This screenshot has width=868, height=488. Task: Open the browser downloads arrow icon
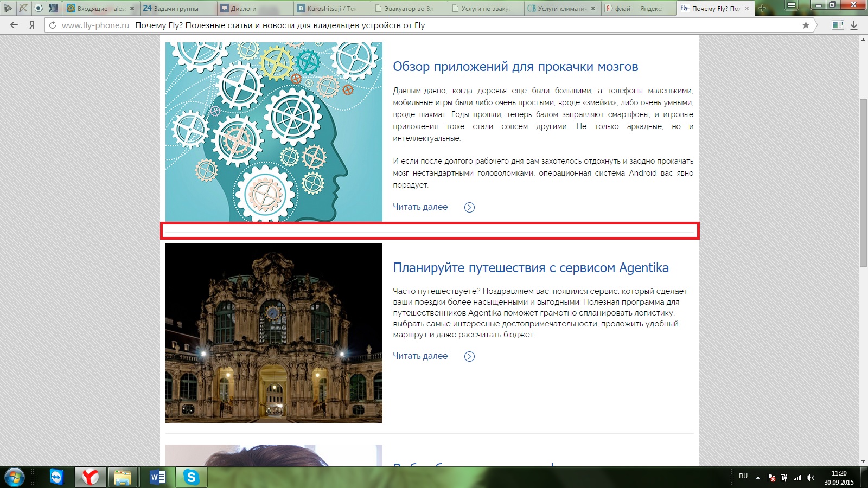tap(854, 25)
